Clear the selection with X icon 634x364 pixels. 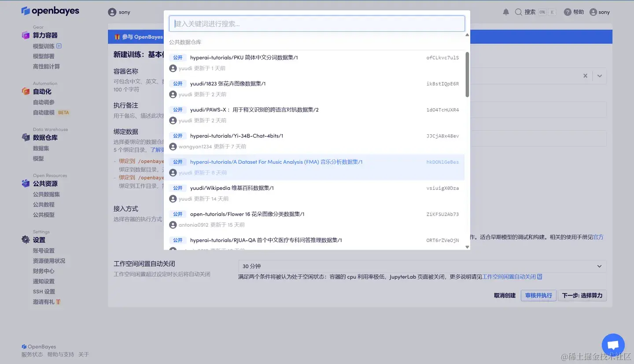coord(585,76)
